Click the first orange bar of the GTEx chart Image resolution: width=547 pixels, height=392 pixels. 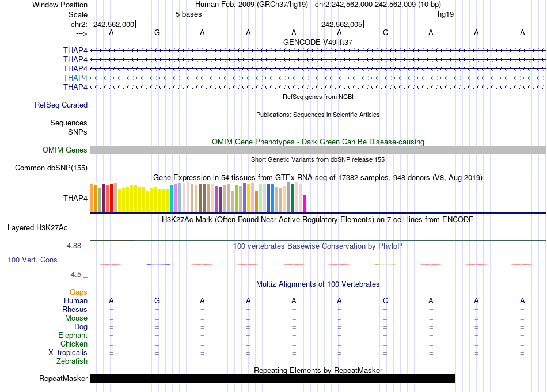[x=92, y=198]
